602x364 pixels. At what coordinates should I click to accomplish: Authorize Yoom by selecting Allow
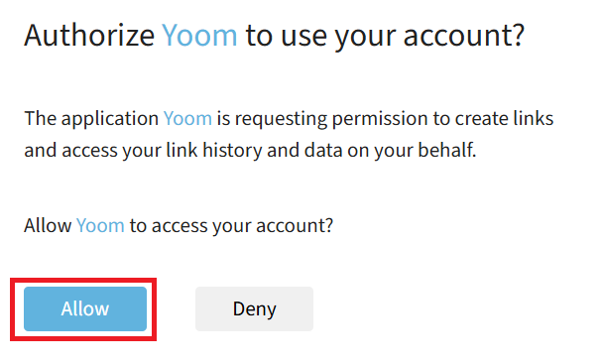pos(85,308)
